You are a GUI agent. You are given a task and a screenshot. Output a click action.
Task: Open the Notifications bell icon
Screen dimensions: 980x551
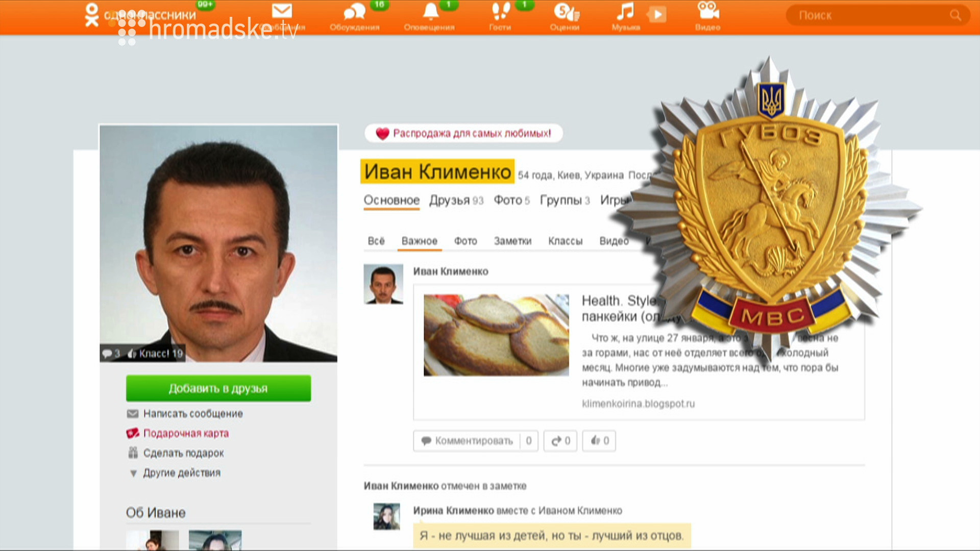430,12
